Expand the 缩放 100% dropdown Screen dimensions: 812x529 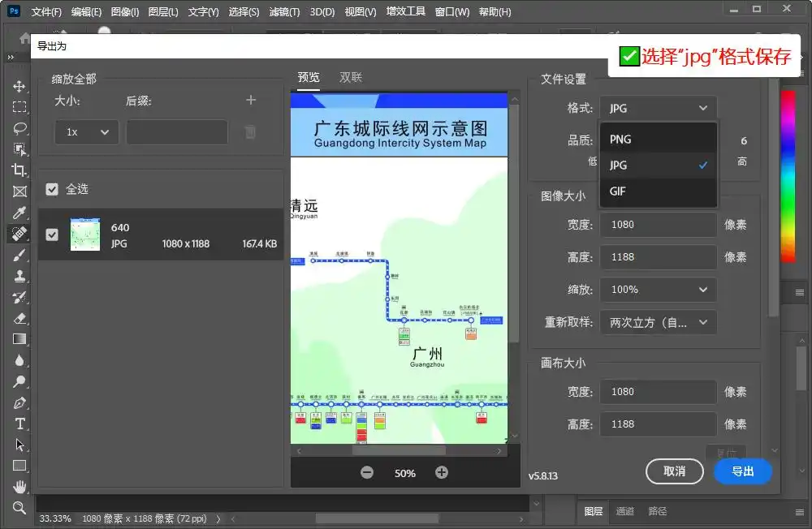pyautogui.click(x=659, y=290)
